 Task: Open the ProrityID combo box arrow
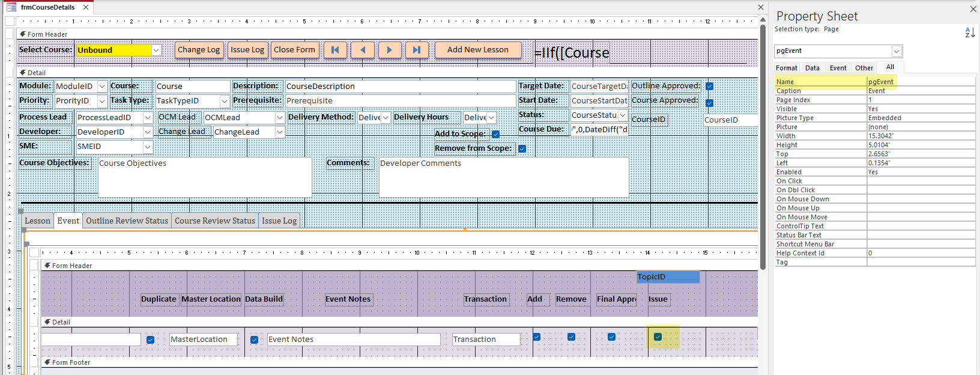click(x=102, y=101)
